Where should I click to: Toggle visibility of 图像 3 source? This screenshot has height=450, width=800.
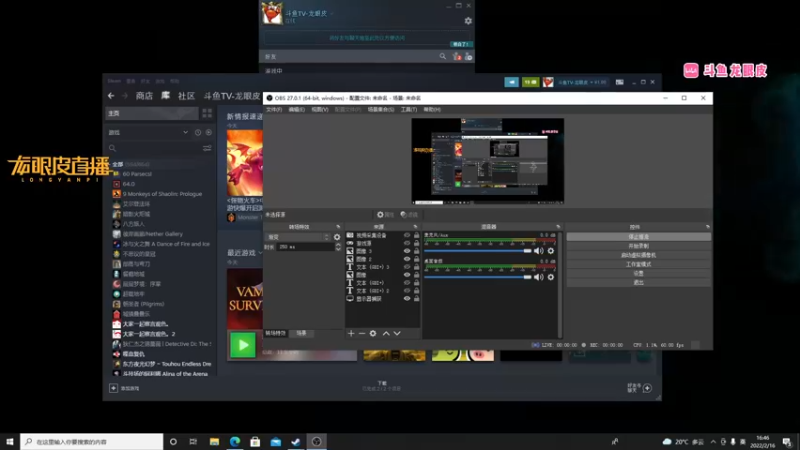coord(407,251)
